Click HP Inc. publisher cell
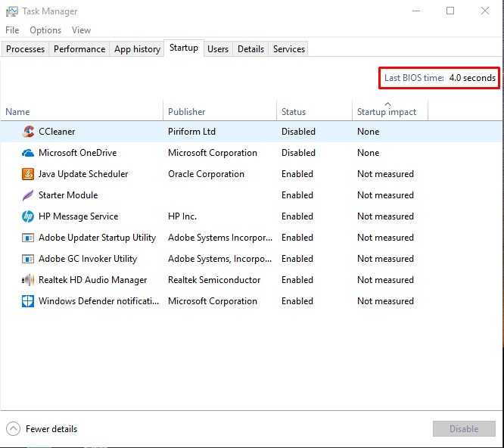The height and width of the screenshot is (448, 504). coord(182,216)
